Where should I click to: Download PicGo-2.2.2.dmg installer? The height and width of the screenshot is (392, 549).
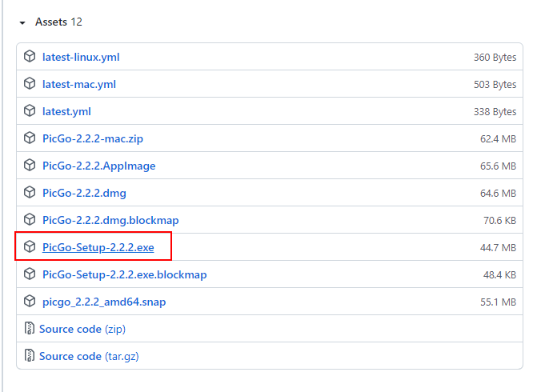point(84,193)
